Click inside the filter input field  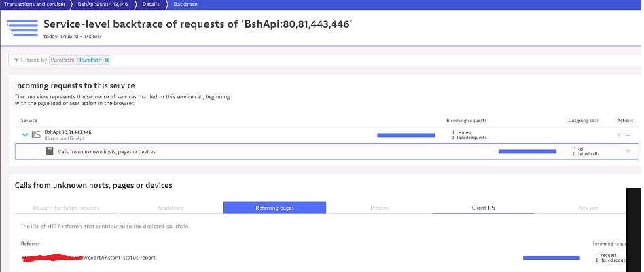pyautogui.click(x=340, y=60)
